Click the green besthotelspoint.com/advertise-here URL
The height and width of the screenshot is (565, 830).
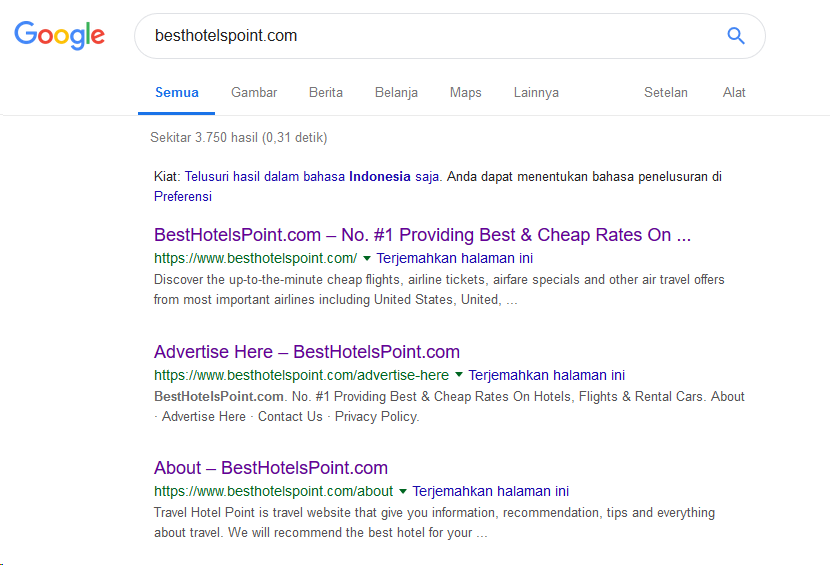coord(301,375)
